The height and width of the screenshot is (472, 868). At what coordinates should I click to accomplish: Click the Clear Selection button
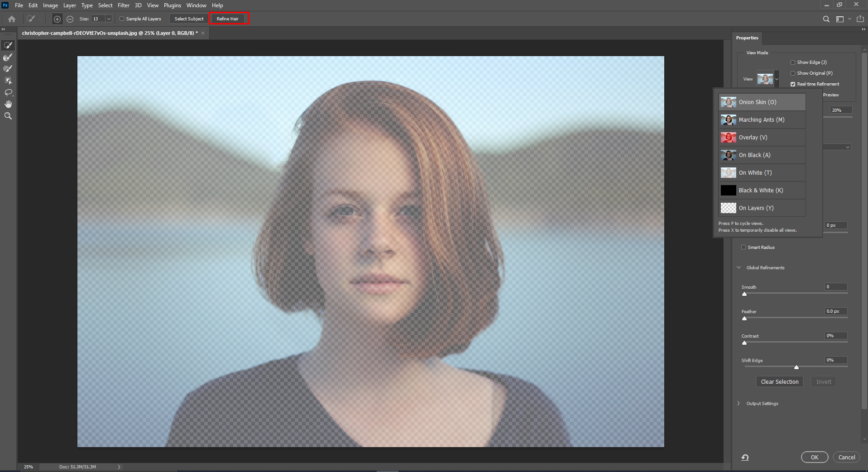779,381
